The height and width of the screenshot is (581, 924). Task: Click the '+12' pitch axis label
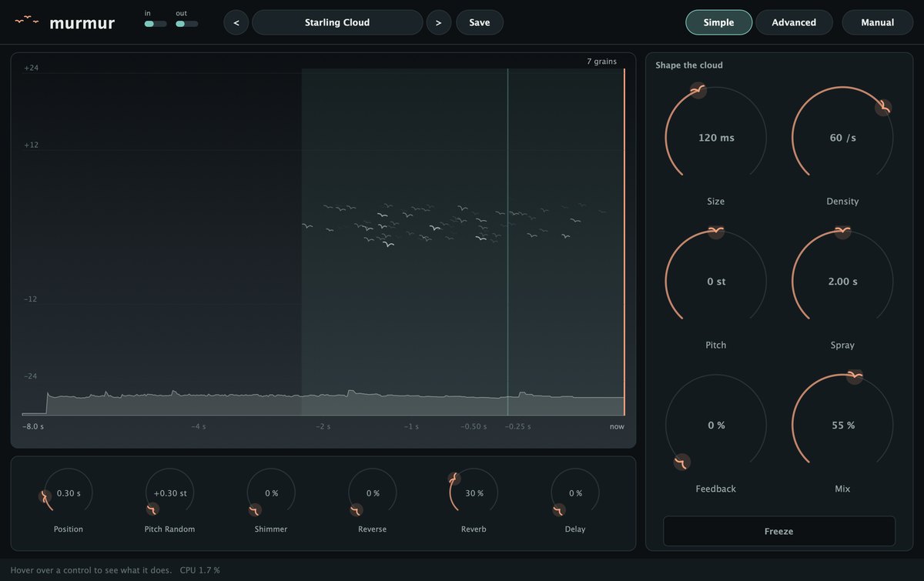click(x=31, y=145)
